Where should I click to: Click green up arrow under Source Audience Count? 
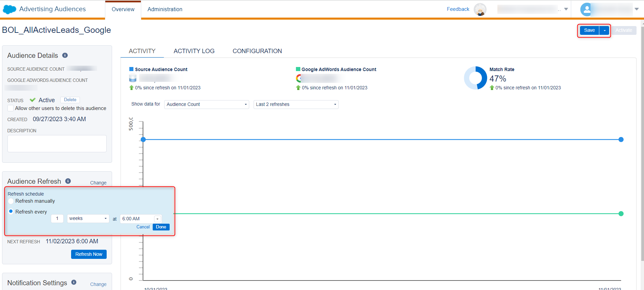click(x=131, y=88)
